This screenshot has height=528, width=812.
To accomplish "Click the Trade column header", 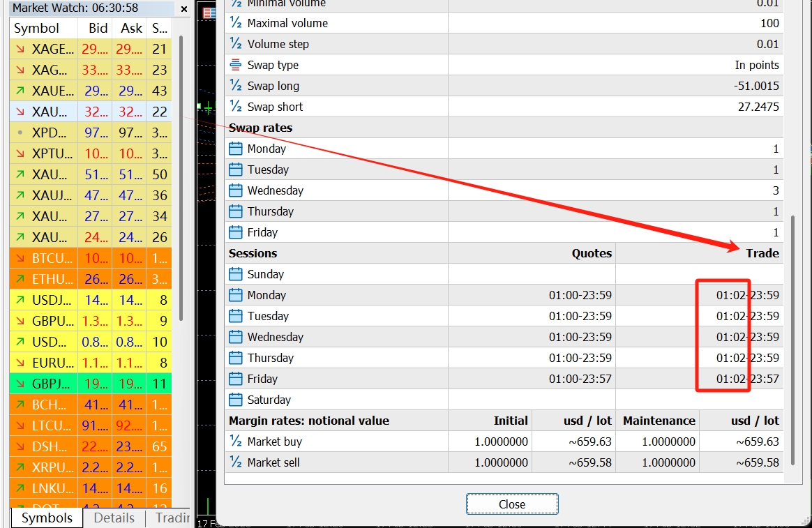I will click(762, 253).
